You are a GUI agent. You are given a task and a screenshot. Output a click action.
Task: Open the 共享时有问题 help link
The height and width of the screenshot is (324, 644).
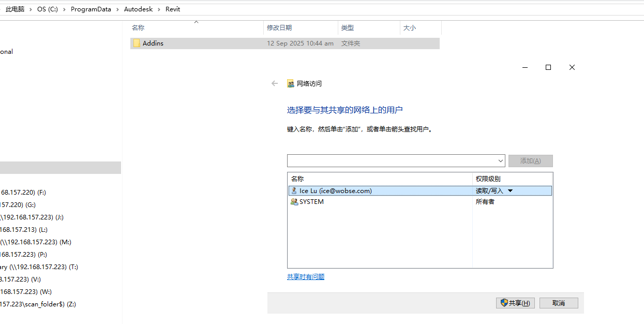point(306,277)
